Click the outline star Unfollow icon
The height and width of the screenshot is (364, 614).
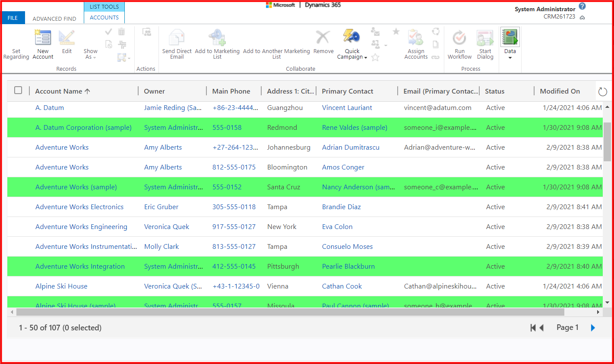click(x=375, y=57)
